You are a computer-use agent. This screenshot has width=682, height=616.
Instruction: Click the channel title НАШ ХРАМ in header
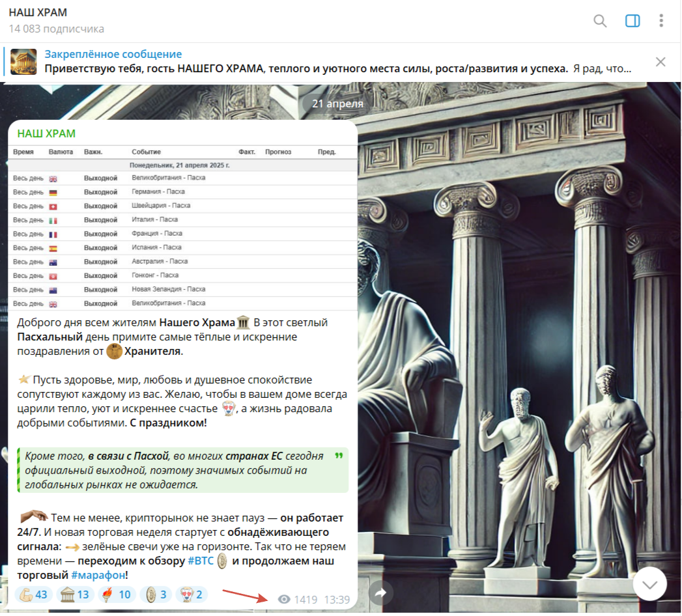pyautogui.click(x=38, y=12)
